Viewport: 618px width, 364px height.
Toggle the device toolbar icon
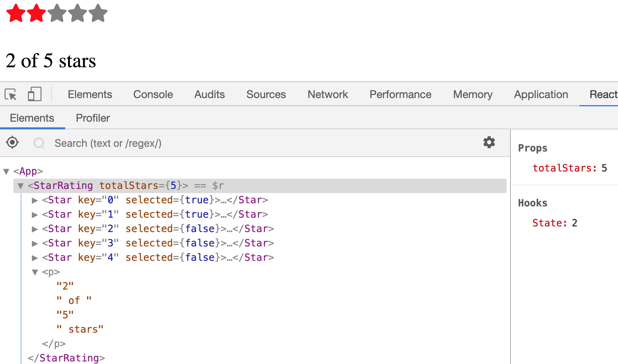pyautogui.click(x=35, y=94)
